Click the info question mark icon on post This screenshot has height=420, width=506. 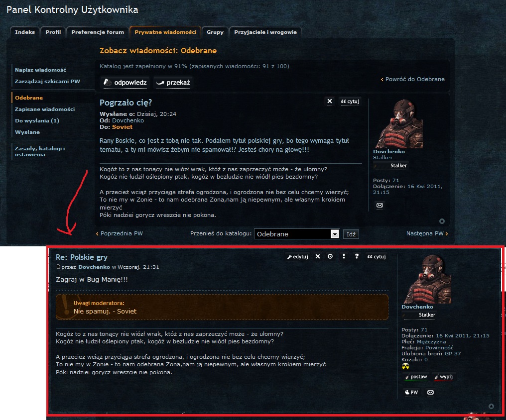click(357, 256)
